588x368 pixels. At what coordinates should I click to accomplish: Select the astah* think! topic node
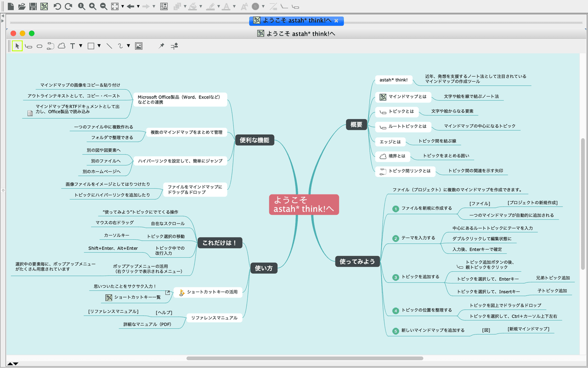pos(394,80)
